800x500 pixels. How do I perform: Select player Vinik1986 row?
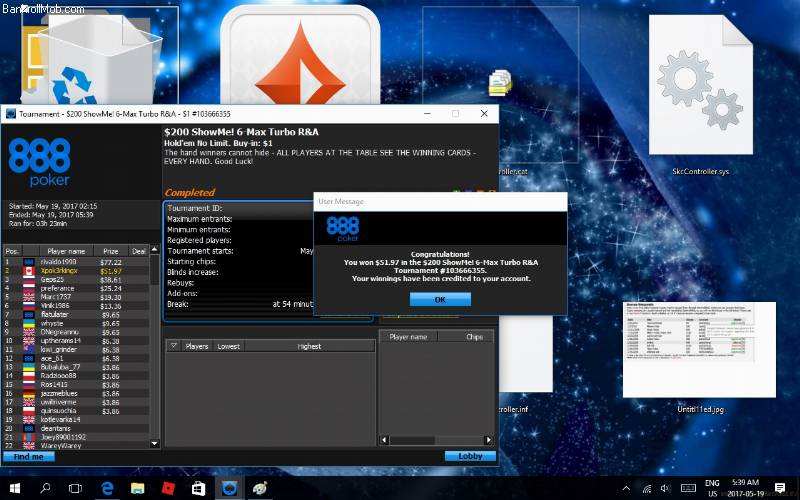(77, 306)
